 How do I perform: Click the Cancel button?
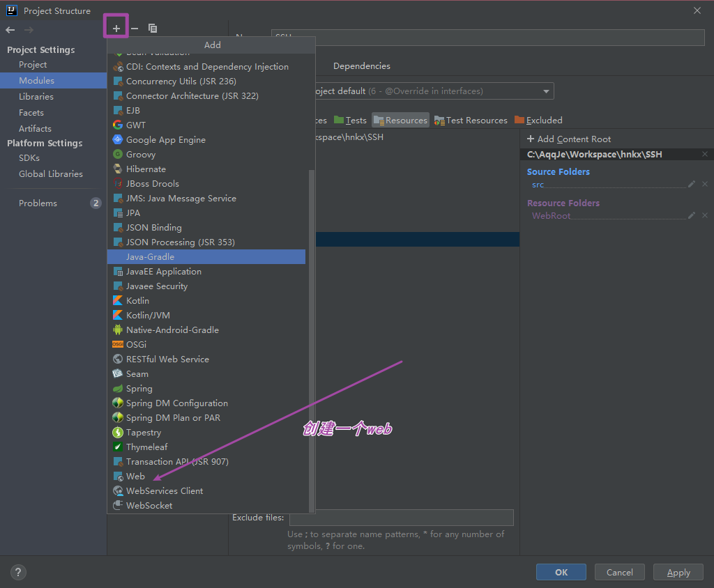(619, 572)
